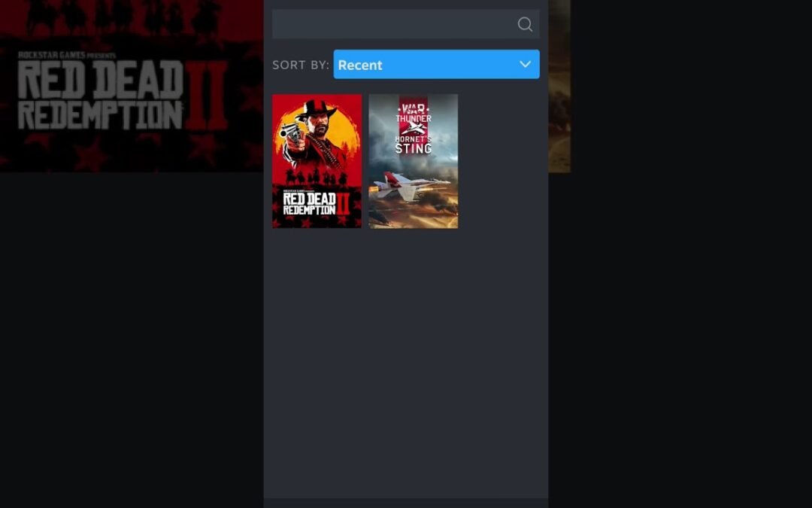This screenshot has width=812, height=508.
Task: Select the Red Dead Redemption II cover
Action: [317, 161]
